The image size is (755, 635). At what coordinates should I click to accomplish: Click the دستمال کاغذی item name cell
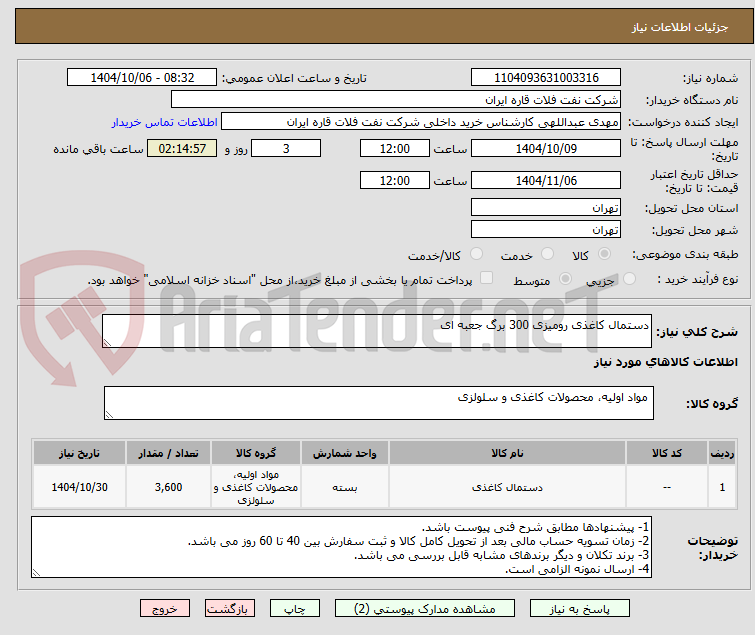pos(508,487)
